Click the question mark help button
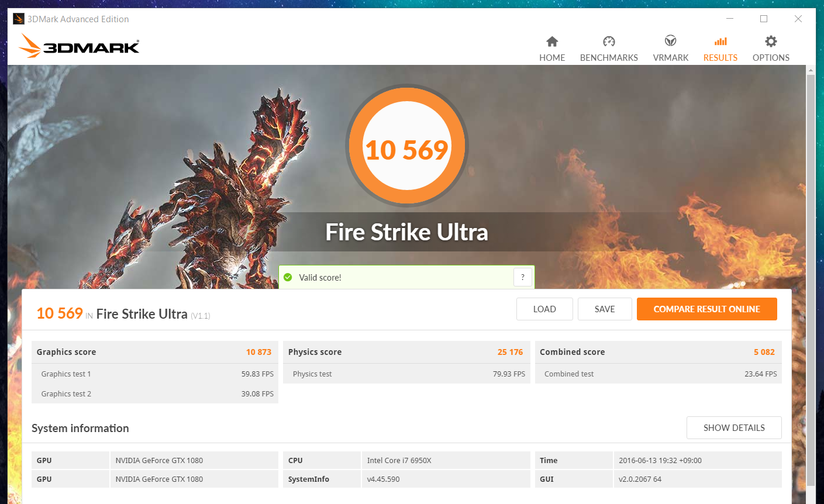This screenshot has width=824, height=504. (x=523, y=277)
